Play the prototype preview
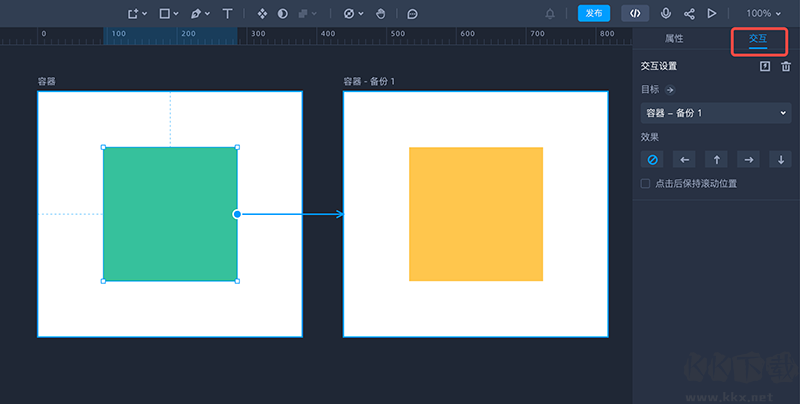 (712, 14)
